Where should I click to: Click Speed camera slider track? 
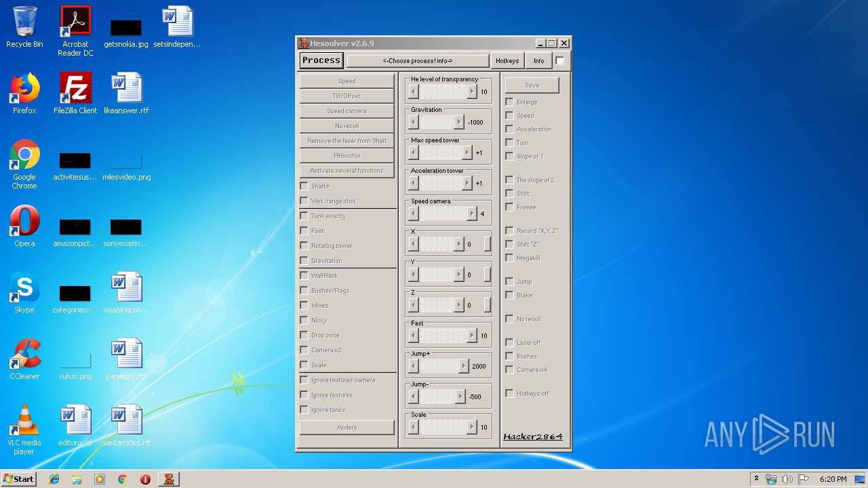pos(443,213)
